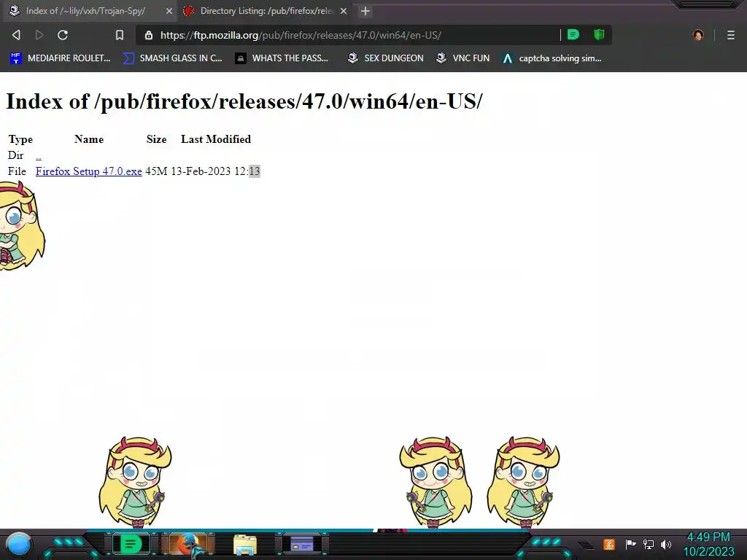Click the Size column header

(156, 139)
